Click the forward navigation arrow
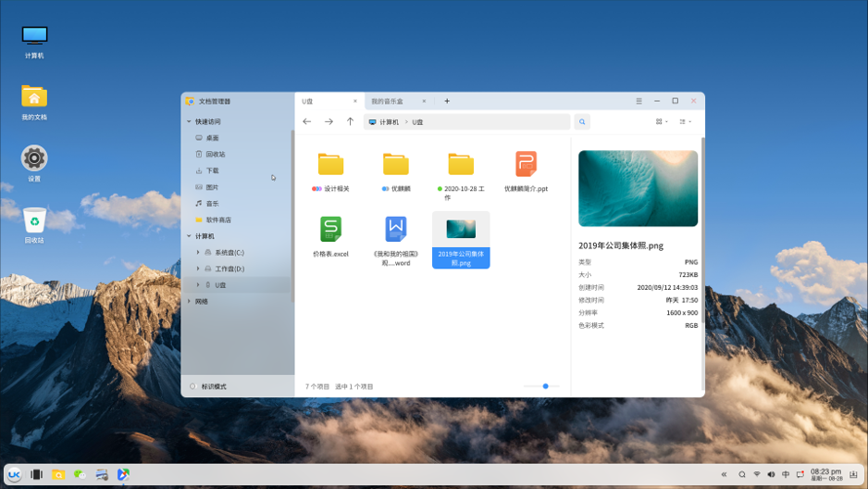Viewport: 868px width, 489px height. coord(329,121)
